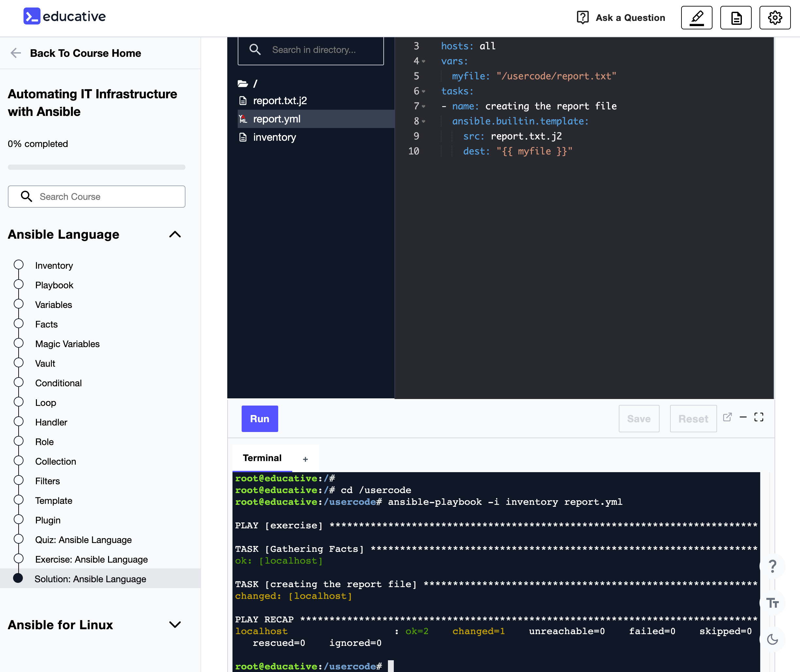800x672 pixels.
Task: Toggle the Vault lesson circle
Action: [19, 363]
